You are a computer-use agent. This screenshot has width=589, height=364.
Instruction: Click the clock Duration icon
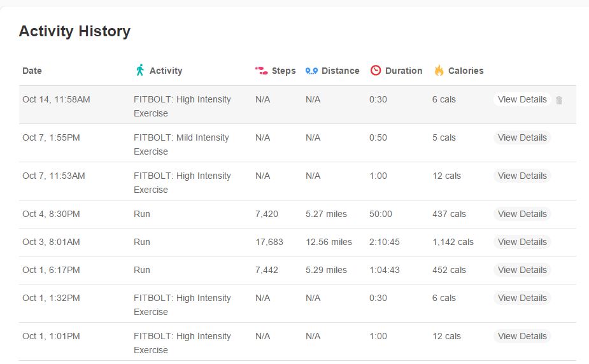tap(376, 70)
